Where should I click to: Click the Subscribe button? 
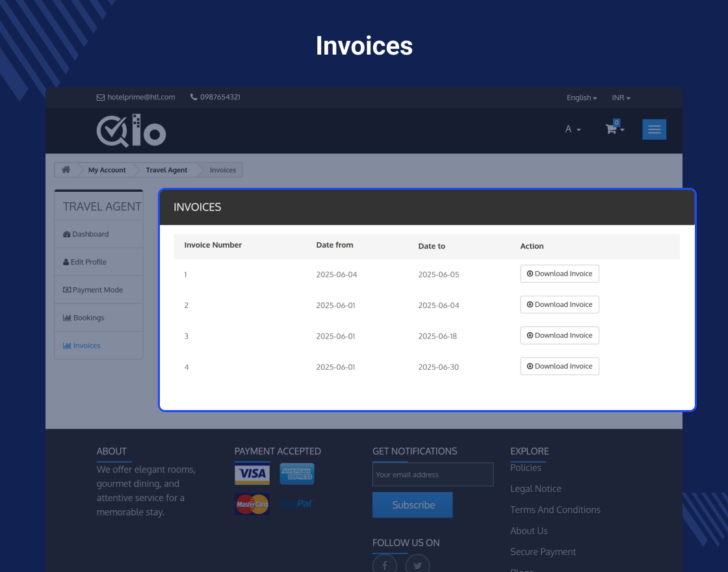click(x=412, y=504)
